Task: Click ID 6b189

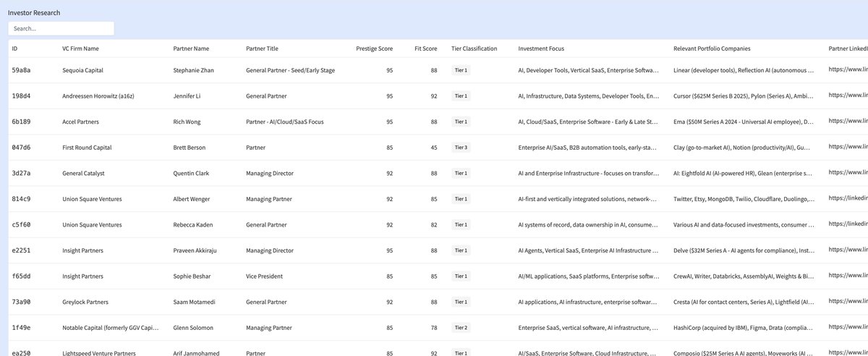Action: pos(21,122)
